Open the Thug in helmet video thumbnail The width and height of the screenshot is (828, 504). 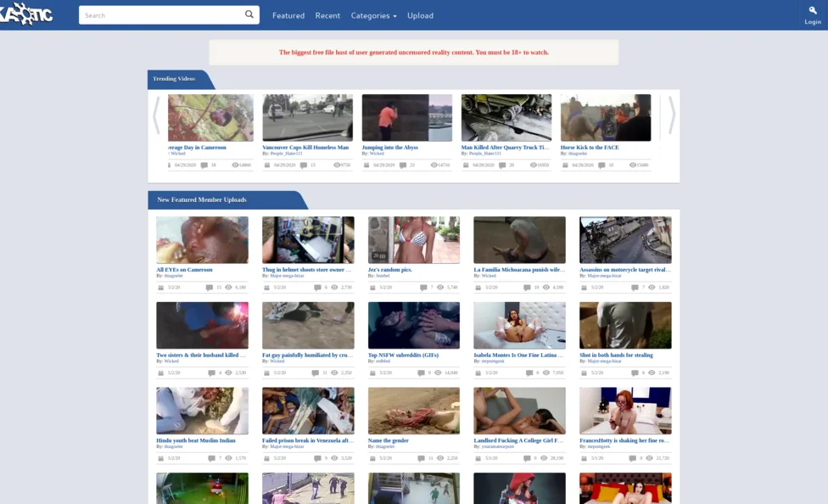pos(308,240)
